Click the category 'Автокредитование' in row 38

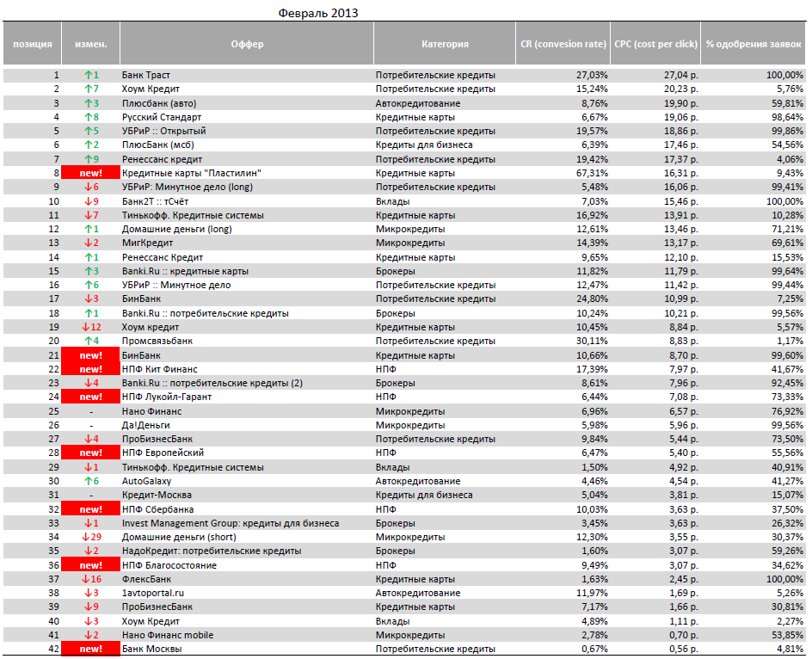(418, 594)
